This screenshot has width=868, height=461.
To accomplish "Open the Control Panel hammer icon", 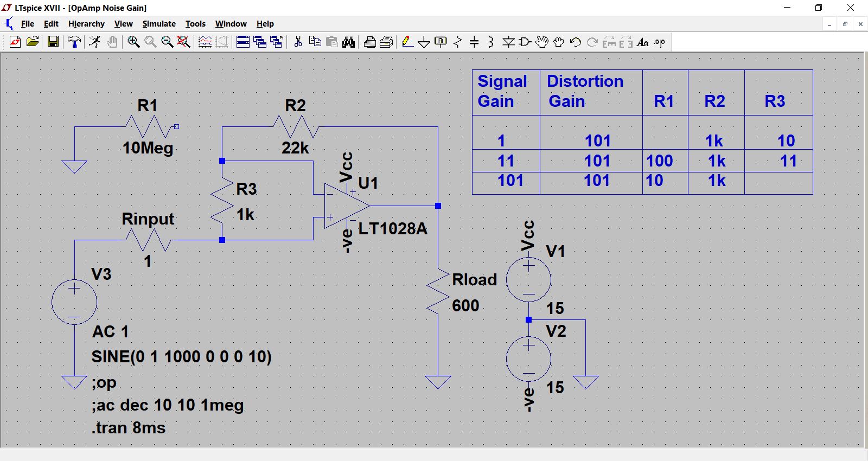I will point(74,42).
